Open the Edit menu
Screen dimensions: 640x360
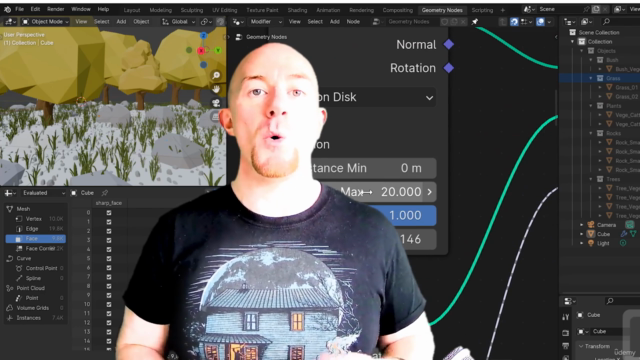[36, 9]
